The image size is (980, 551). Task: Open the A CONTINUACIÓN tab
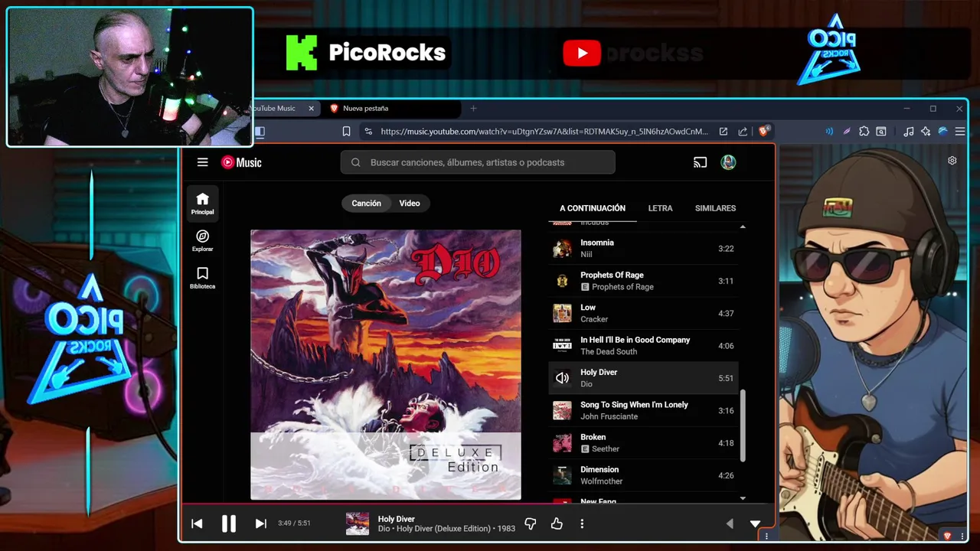[x=593, y=208]
